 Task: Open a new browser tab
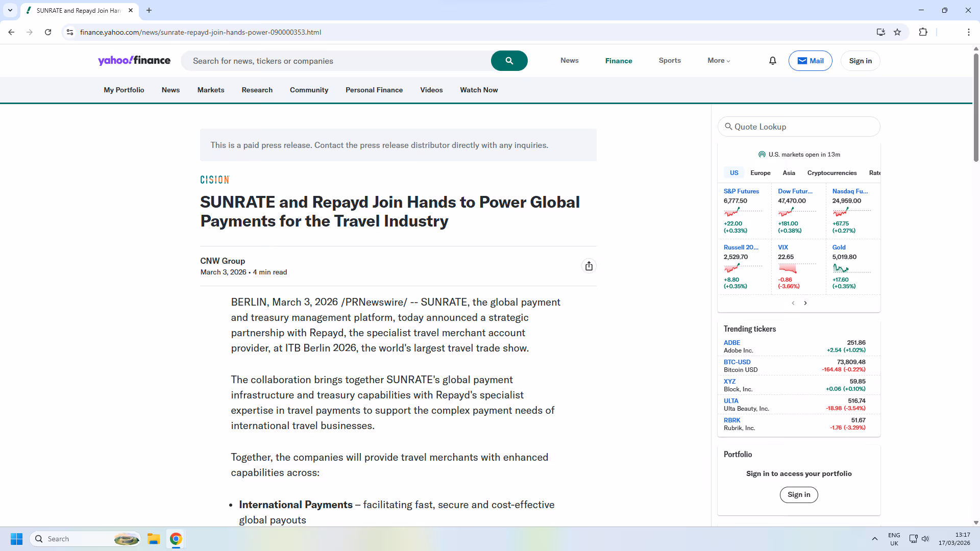[x=149, y=10]
